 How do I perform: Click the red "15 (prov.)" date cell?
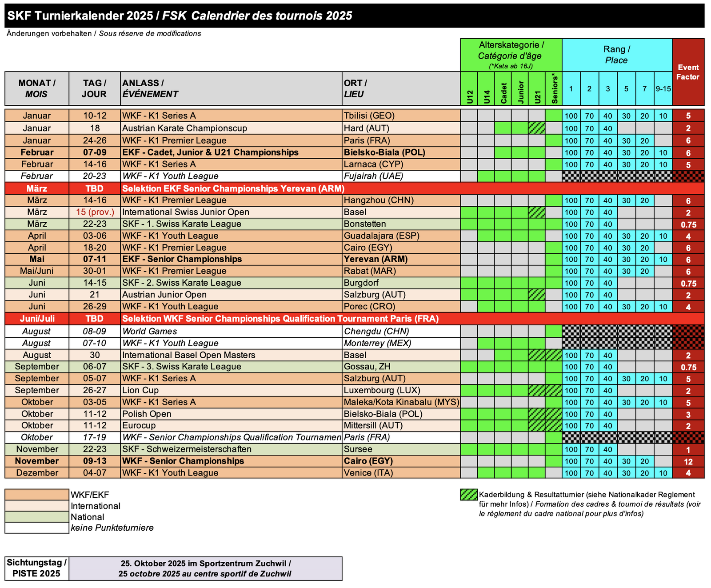point(95,212)
